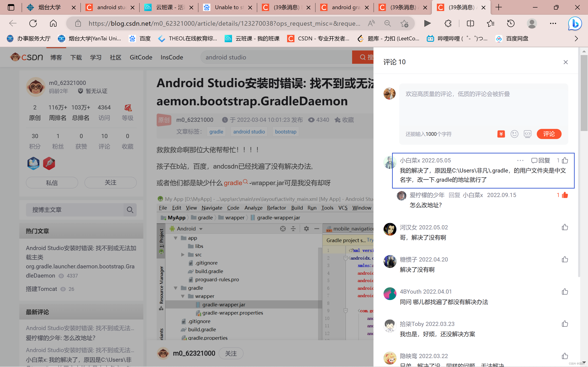The image size is (588, 367).
Task: Click 关注 button on m0_62321000 profile
Action: click(110, 183)
